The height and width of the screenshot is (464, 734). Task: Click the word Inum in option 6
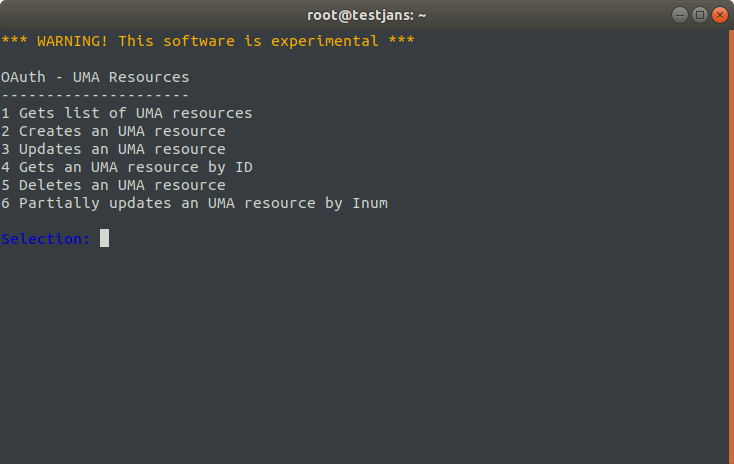370,203
